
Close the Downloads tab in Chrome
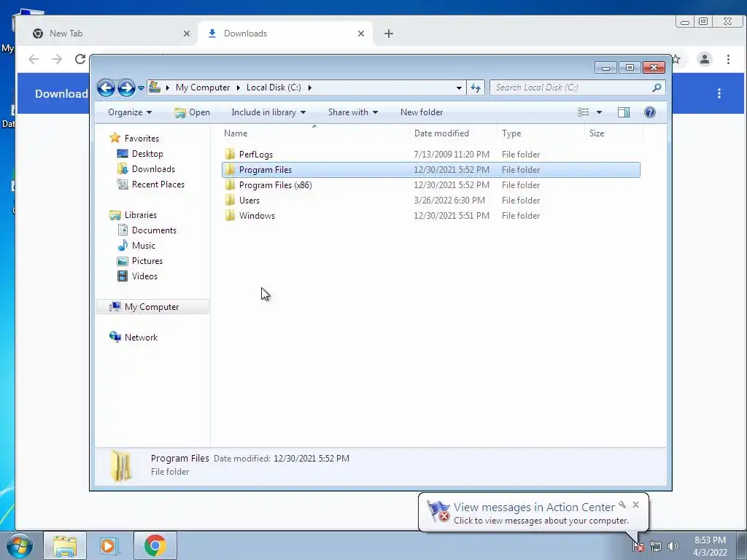click(x=360, y=34)
